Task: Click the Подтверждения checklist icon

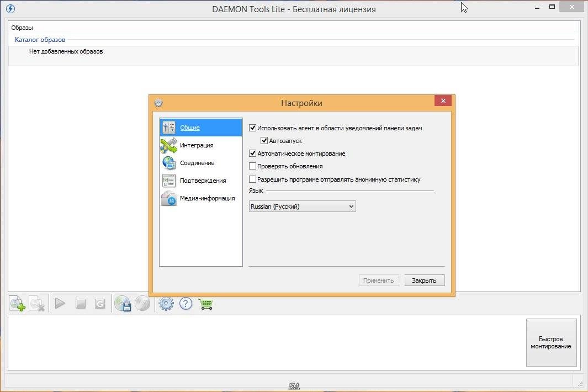Action: pos(169,181)
